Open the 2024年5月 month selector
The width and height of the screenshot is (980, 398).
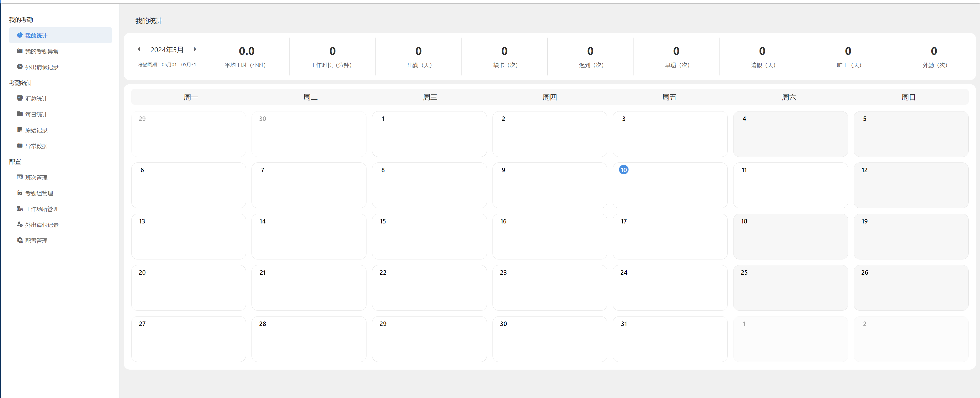pos(167,50)
